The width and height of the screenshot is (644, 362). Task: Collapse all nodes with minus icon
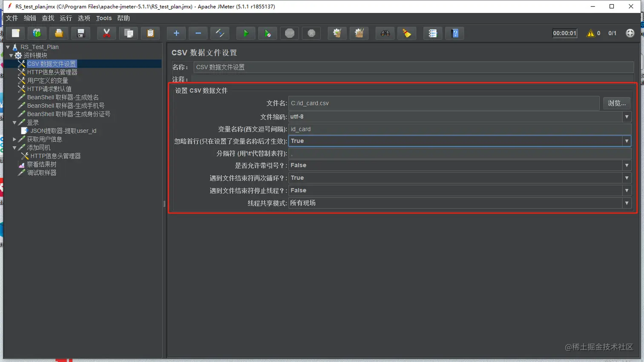(x=198, y=33)
